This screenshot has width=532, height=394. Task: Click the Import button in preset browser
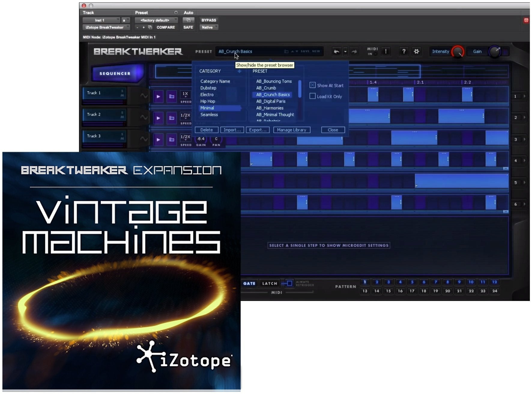(x=232, y=130)
